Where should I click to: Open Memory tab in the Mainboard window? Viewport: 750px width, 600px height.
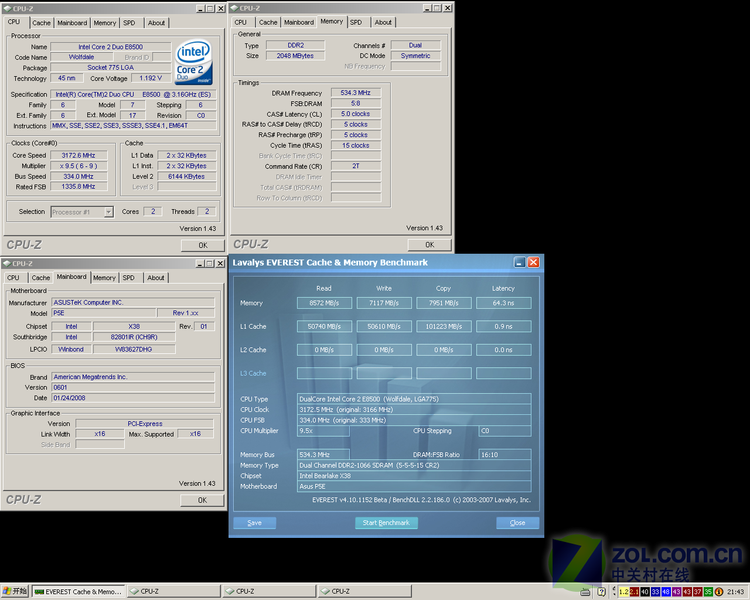coord(104,278)
